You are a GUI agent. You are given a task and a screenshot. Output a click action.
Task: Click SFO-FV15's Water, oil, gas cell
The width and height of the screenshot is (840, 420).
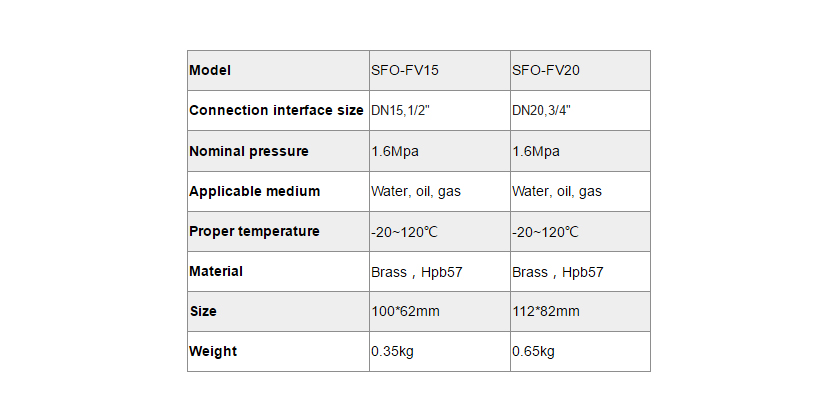coord(416,191)
